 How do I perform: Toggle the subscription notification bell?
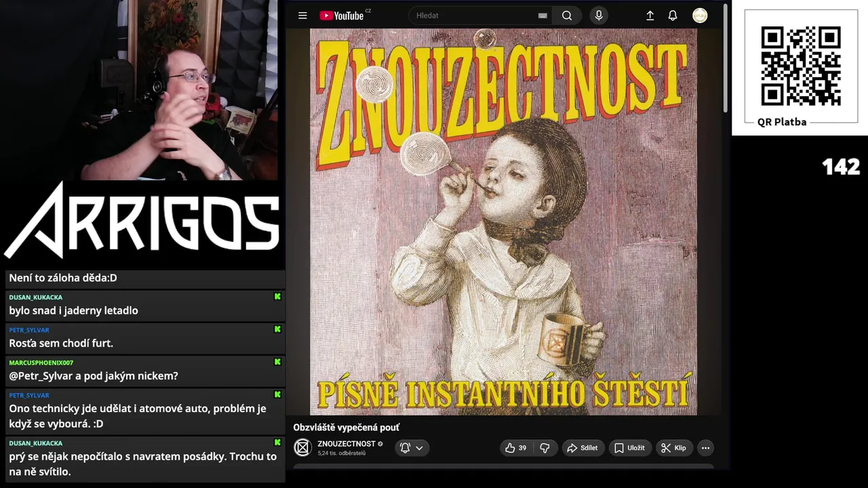click(x=406, y=448)
